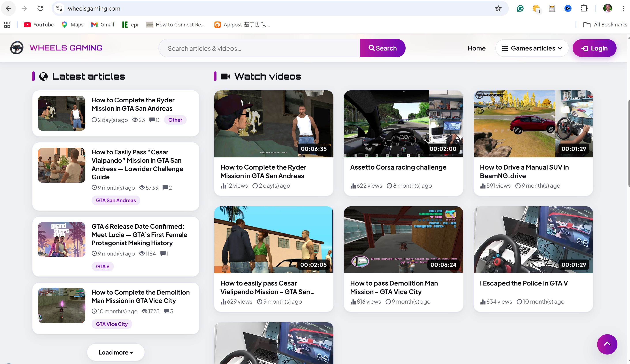Open Maps bookmark
Viewport: 630px width, 364px height.
[73, 24]
